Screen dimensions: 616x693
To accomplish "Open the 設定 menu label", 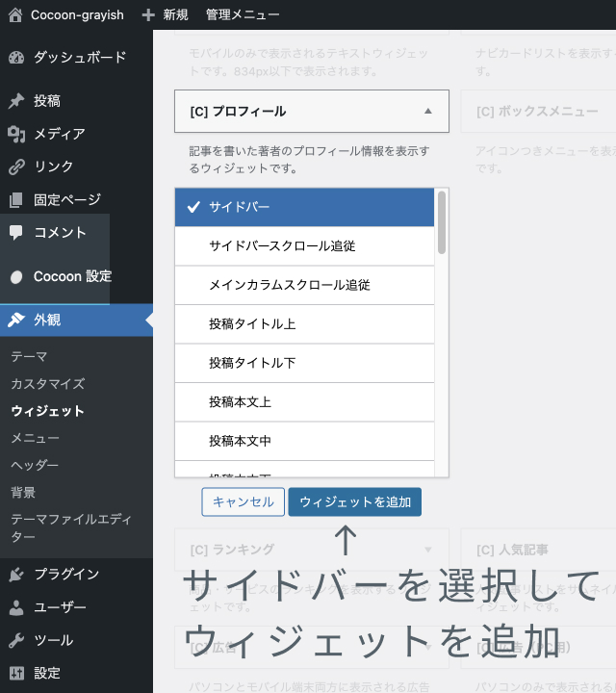I will click(47, 673).
